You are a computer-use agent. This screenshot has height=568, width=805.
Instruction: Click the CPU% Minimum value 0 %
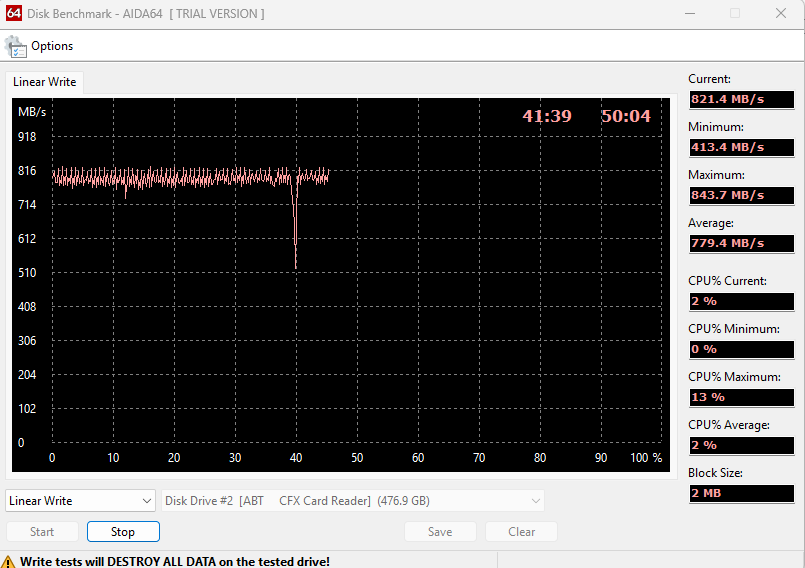pos(741,349)
